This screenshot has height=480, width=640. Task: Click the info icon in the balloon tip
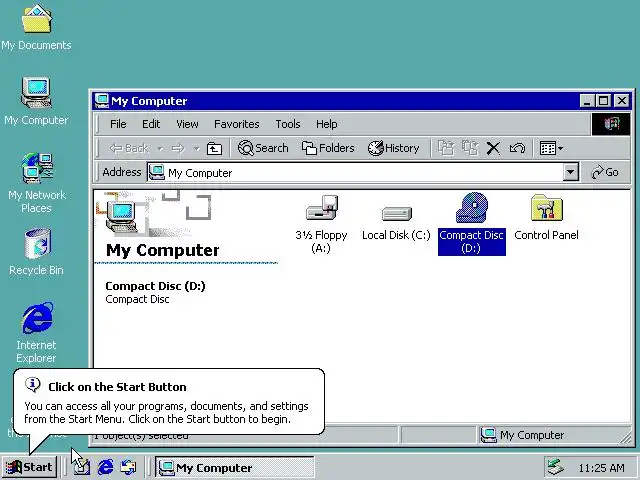click(x=32, y=384)
